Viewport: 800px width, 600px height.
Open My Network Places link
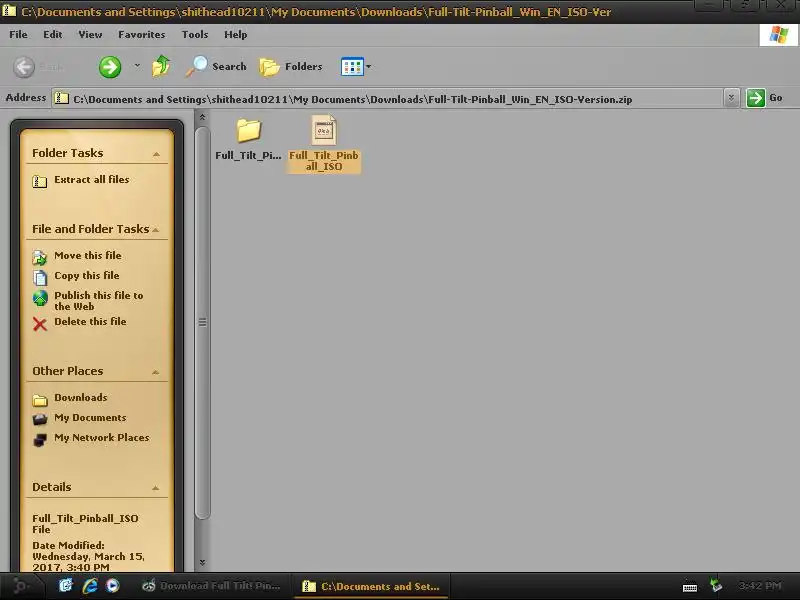point(102,437)
